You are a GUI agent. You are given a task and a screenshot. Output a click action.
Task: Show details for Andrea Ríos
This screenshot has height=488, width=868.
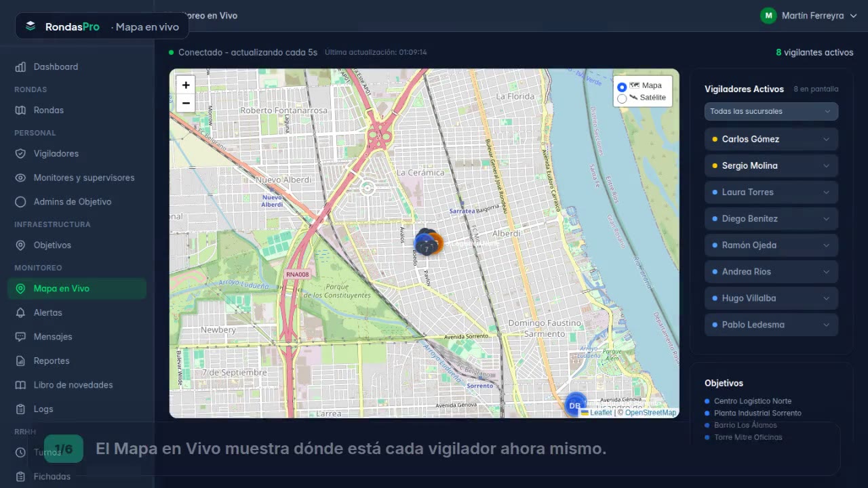point(771,271)
